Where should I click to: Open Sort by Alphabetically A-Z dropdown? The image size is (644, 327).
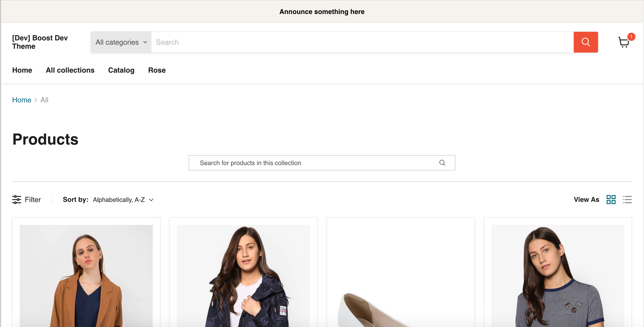(x=119, y=200)
